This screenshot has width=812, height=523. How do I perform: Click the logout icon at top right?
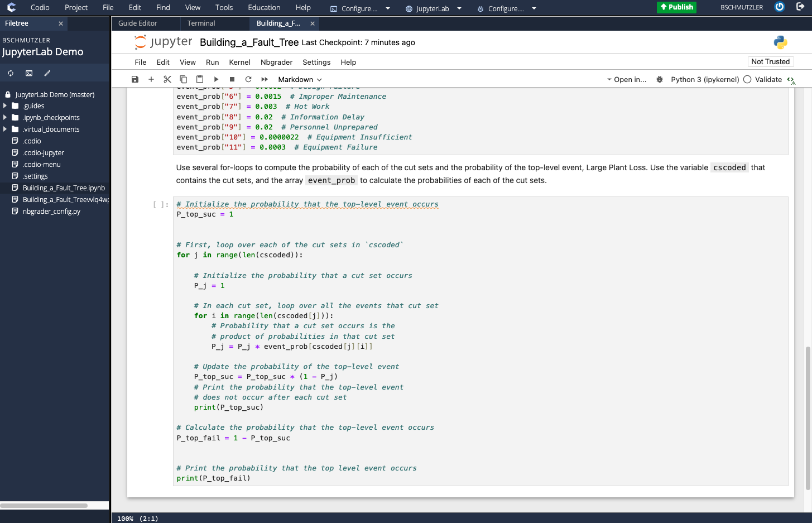(800, 7)
